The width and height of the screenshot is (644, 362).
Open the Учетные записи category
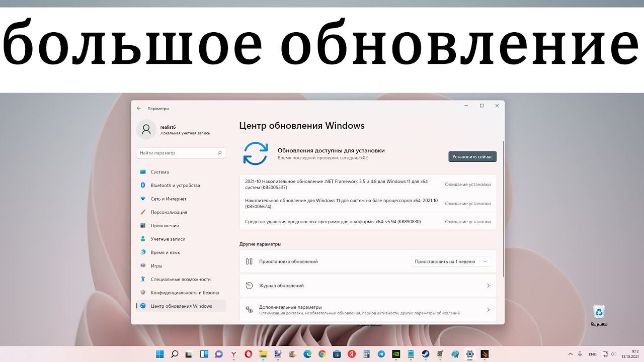[x=181, y=239]
